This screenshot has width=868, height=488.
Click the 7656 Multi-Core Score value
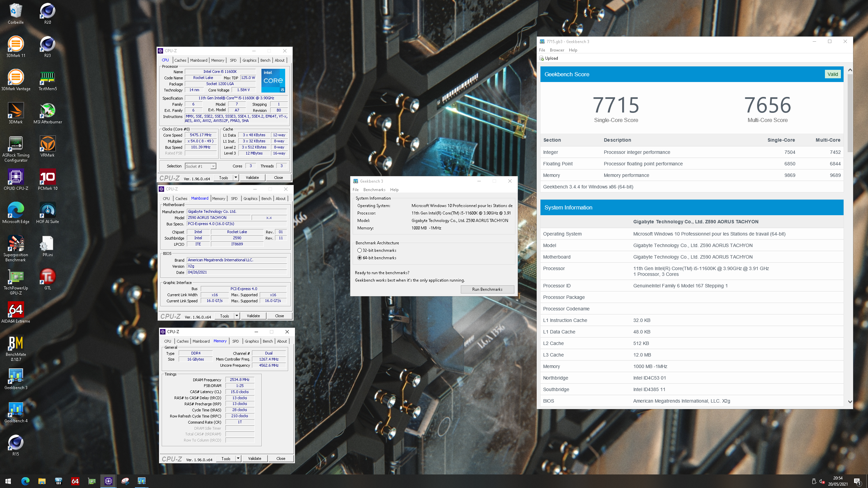768,105
